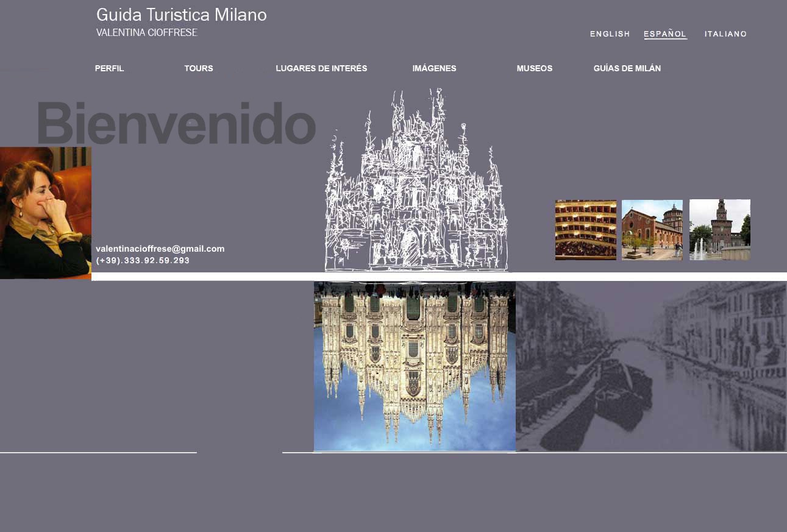787x532 pixels.
Task: Go to the TOURS page
Action: pos(199,69)
